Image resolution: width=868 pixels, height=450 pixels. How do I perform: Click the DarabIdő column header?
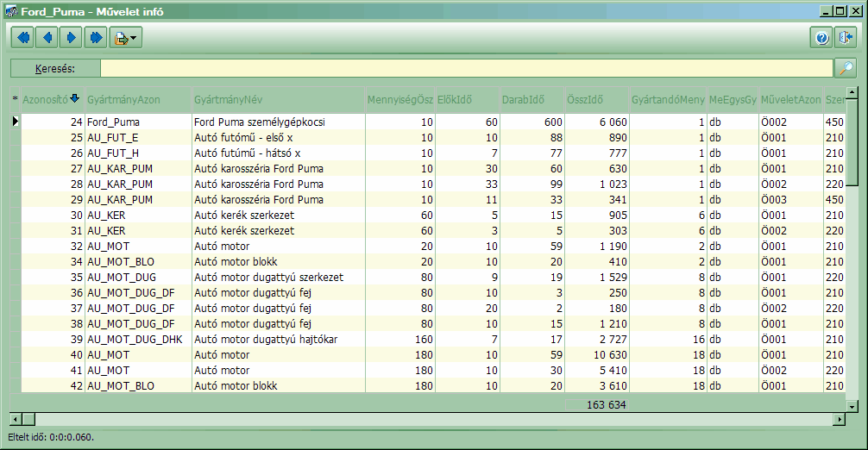pyautogui.click(x=532, y=99)
